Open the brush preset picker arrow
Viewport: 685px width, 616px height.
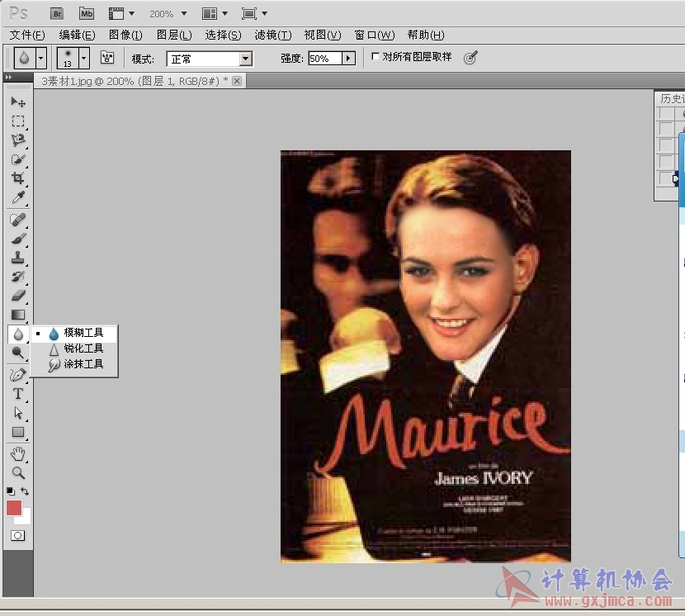coord(84,58)
